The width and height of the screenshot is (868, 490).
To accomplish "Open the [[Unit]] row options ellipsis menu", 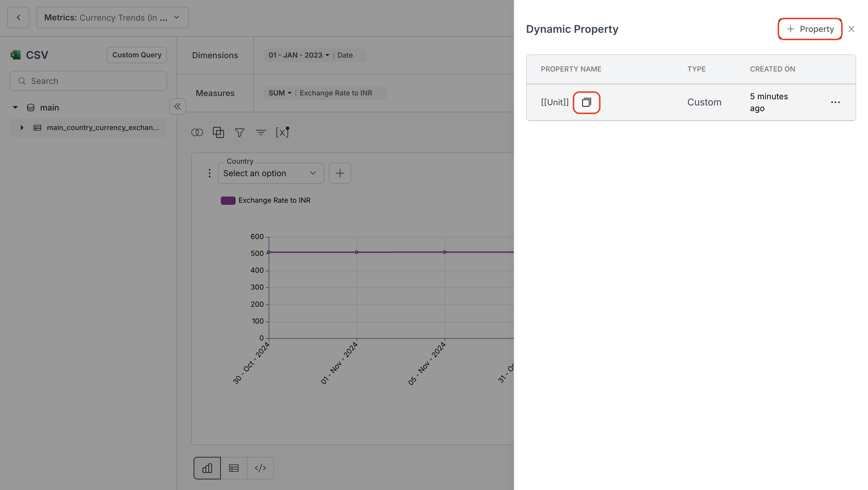I will point(835,102).
